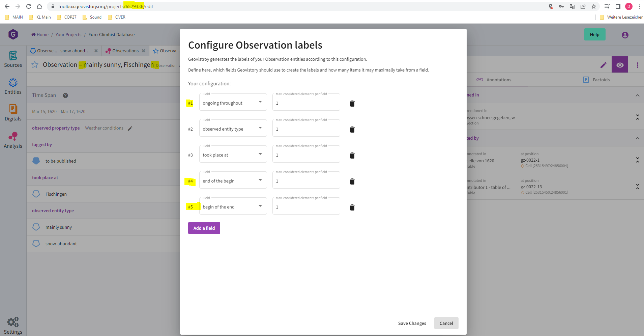This screenshot has width=644, height=336.
Task: Open the field dropdown for took place at
Action: pyautogui.click(x=233, y=154)
